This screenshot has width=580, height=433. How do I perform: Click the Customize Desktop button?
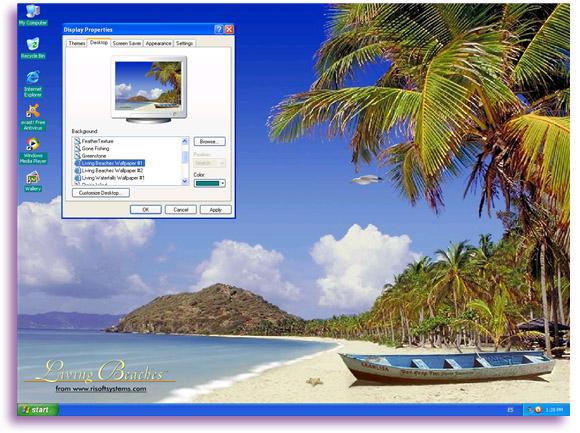pyautogui.click(x=101, y=193)
